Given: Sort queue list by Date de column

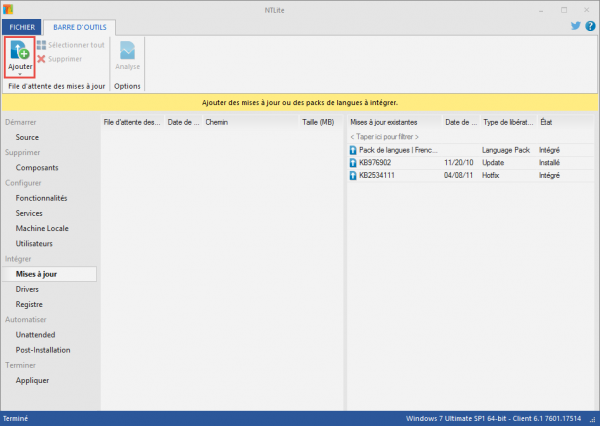Looking at the screenshot, I should tap(183, 122).
